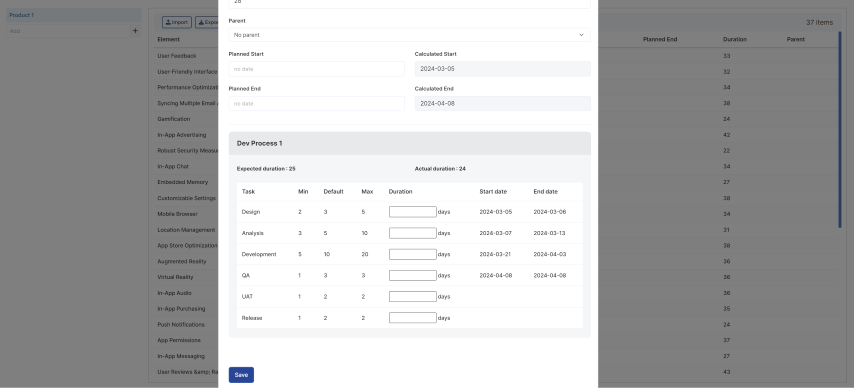Open the Gamification row
This screenshot has height=388, width=854.
click(x=173, y=119)
